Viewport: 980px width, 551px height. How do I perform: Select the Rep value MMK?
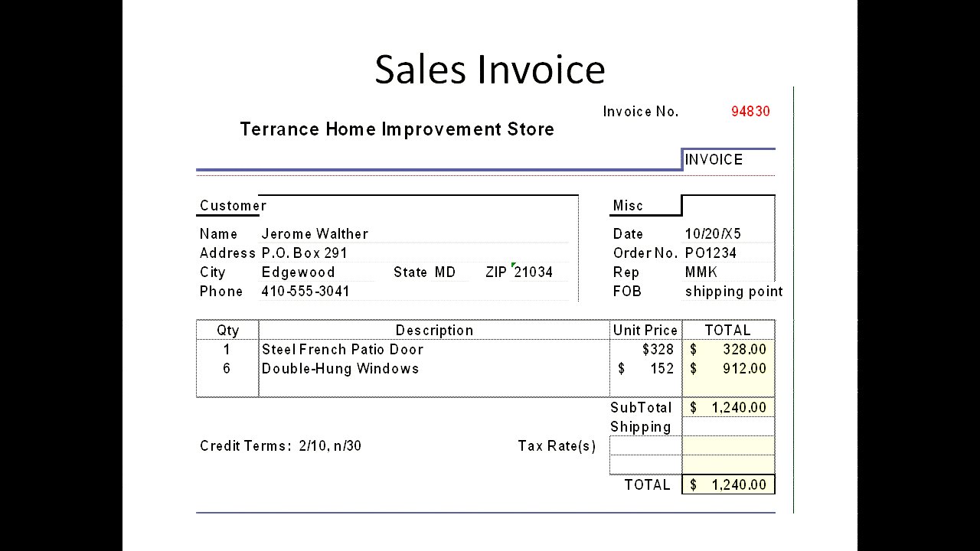pyautogui.click(x=701, y=272)
